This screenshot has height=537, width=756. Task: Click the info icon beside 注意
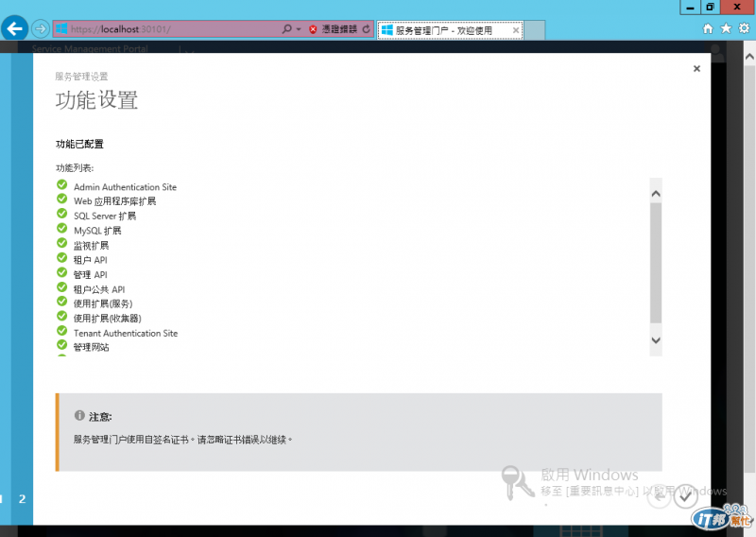coord(79,415)
